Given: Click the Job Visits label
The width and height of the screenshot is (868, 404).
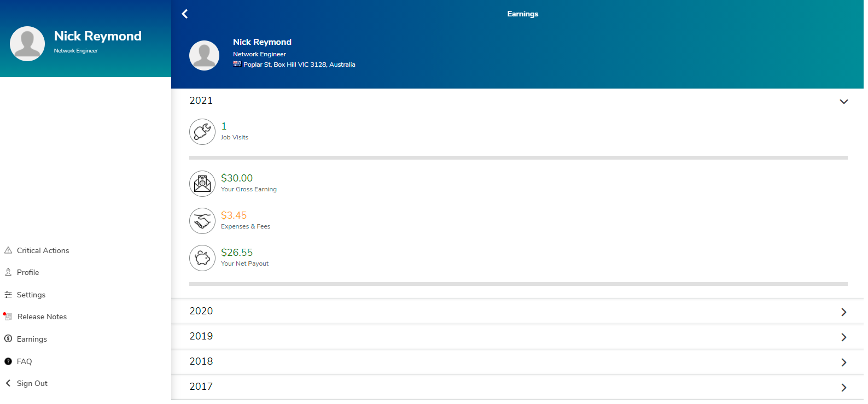Looking at the screenshot, I should (x=235, y=137).
